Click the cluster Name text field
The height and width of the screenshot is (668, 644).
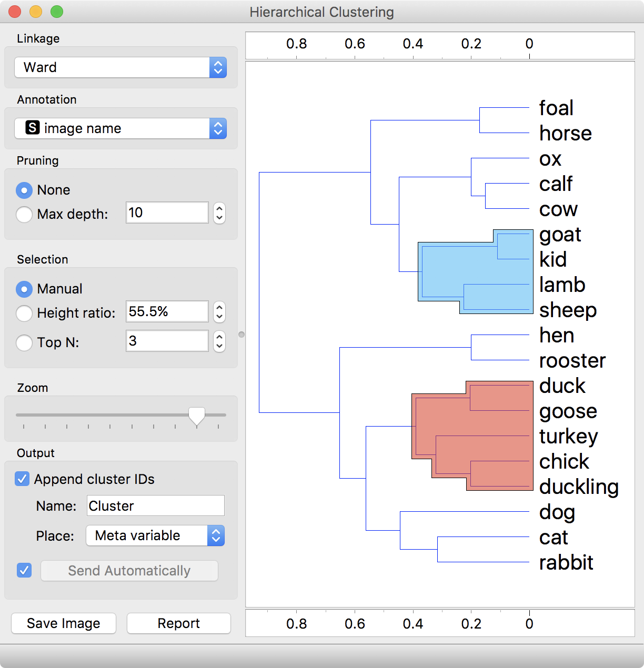[x=155, y=505]
